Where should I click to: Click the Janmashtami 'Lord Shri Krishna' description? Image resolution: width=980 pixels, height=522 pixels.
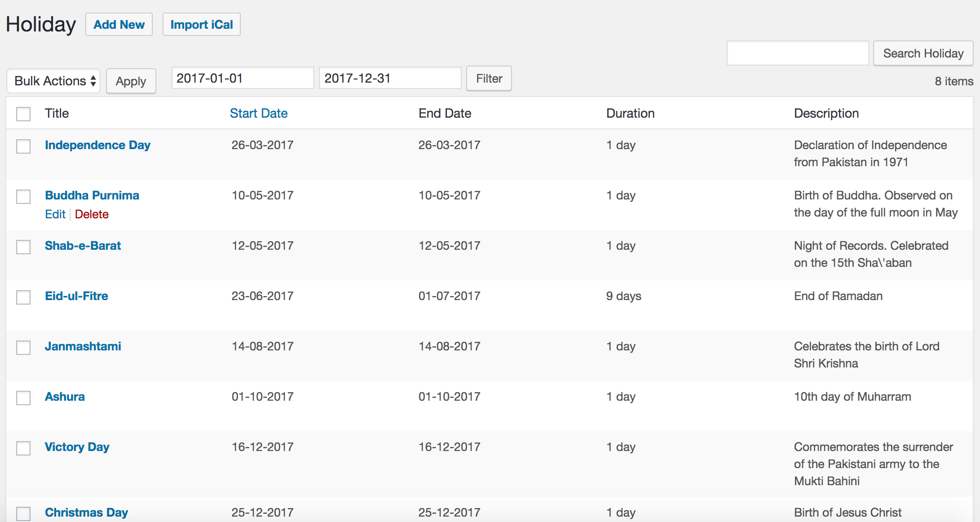coord(866,355)
